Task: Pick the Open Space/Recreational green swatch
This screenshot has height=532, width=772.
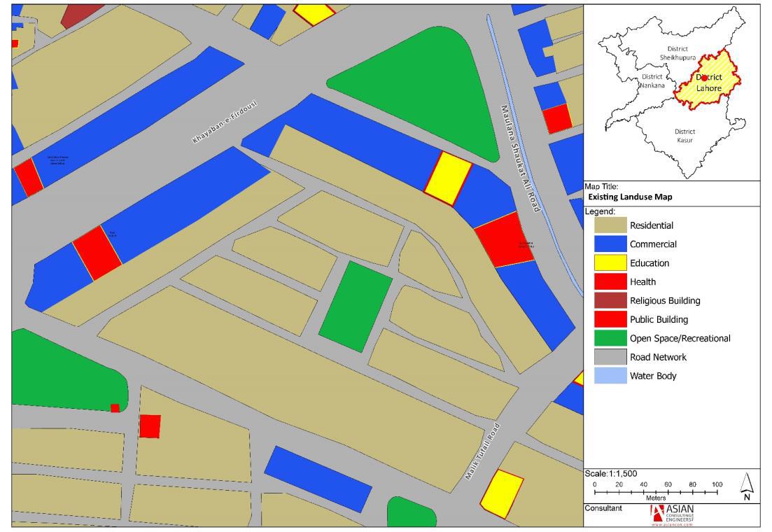Action: 610,338
